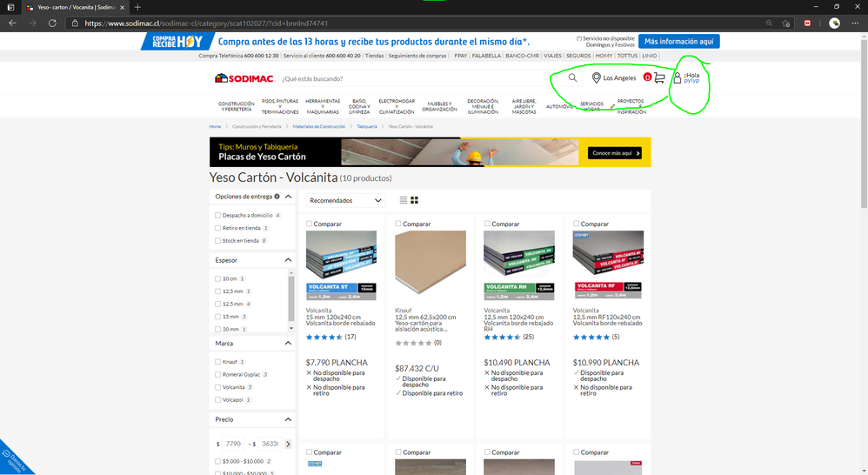868x475 pixels.
Task: Open Herramientas y Maquinarias menu
Action: (323, 106)
